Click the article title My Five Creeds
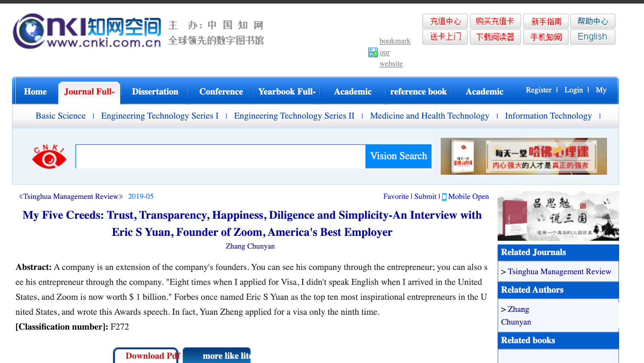 (x=252, y=223)
